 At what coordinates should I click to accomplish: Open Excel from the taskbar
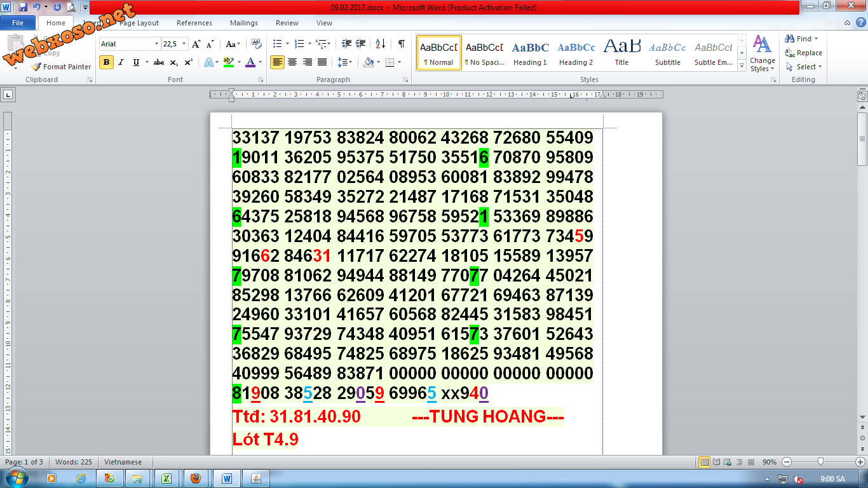(166, 478)
